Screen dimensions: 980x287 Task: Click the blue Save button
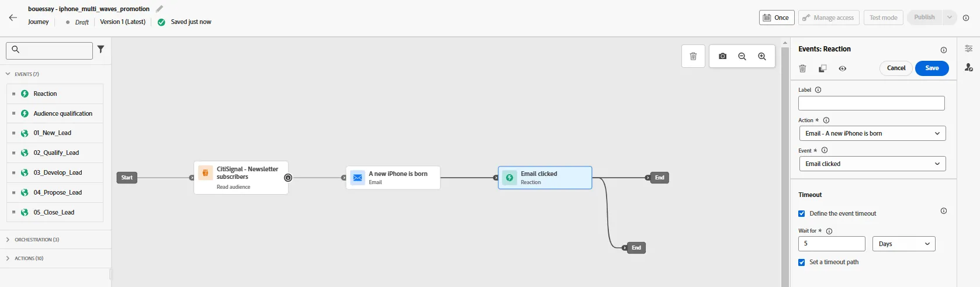(932, 68)
